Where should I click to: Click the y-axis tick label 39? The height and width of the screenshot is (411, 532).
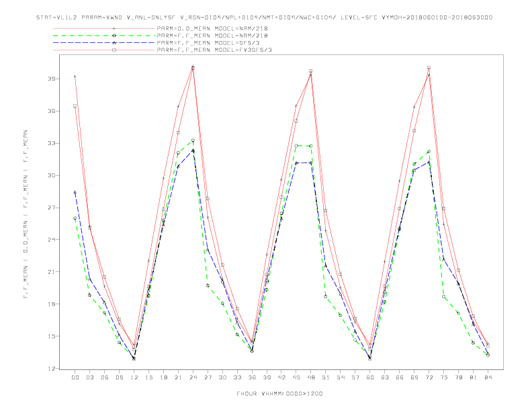[52, 79]
